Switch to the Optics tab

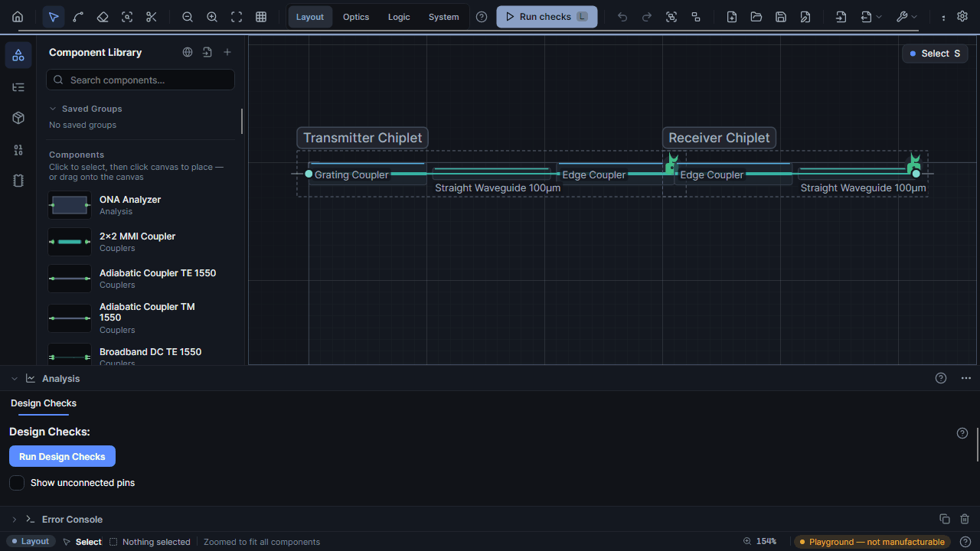[356, 17]
